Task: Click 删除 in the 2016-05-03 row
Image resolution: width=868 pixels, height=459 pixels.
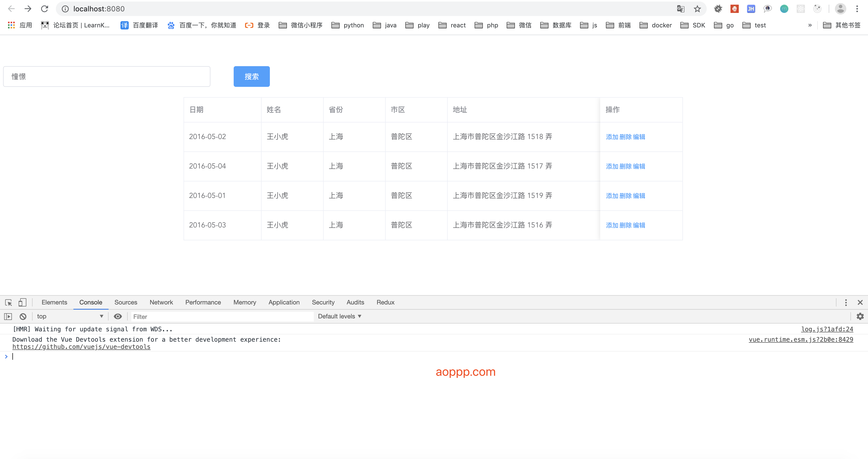Action: coord(625,225)
